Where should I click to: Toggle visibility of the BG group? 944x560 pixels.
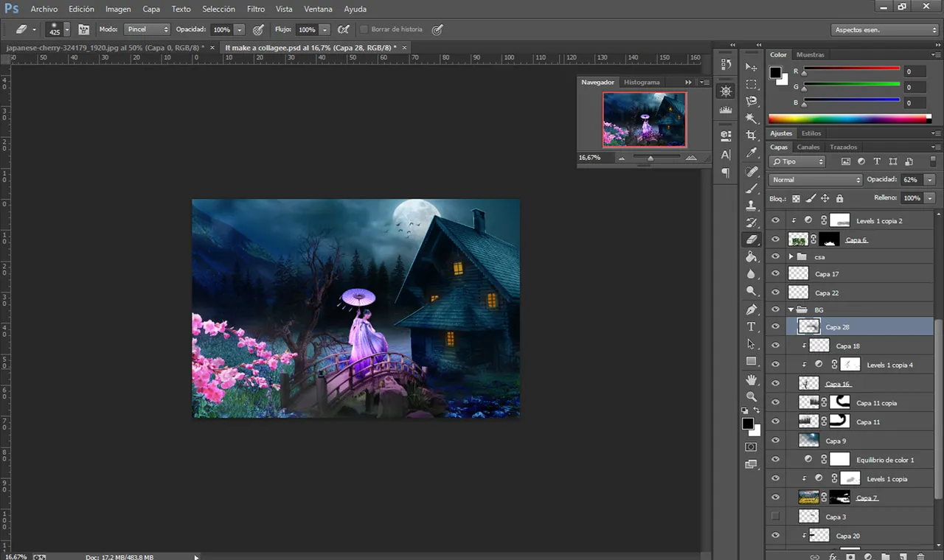775,309
